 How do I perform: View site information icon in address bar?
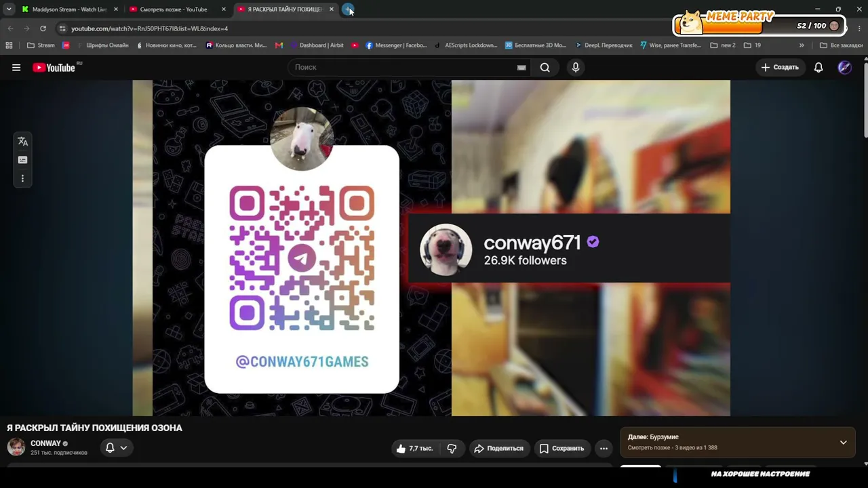pyautogui.click(x=62, y=28)
